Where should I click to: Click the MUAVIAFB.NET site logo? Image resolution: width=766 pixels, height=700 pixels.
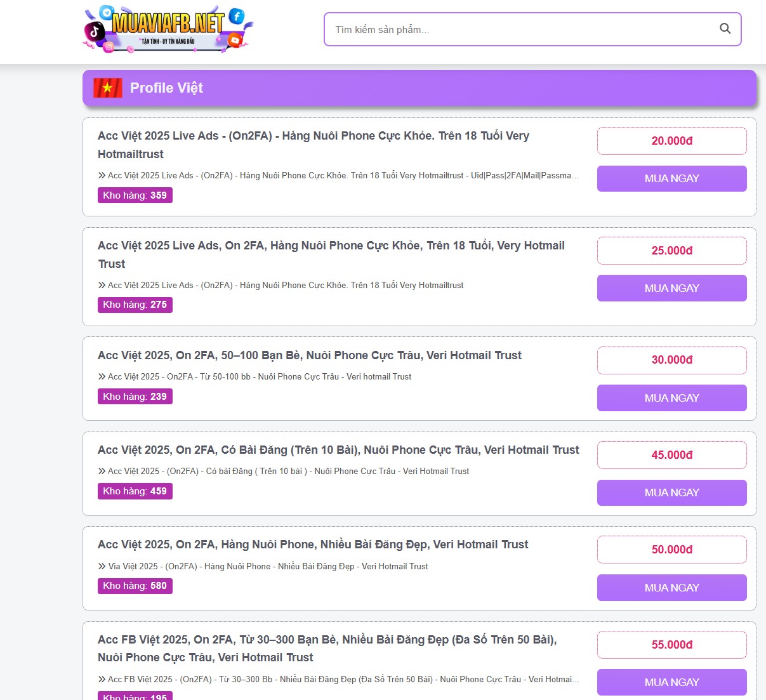168,29
